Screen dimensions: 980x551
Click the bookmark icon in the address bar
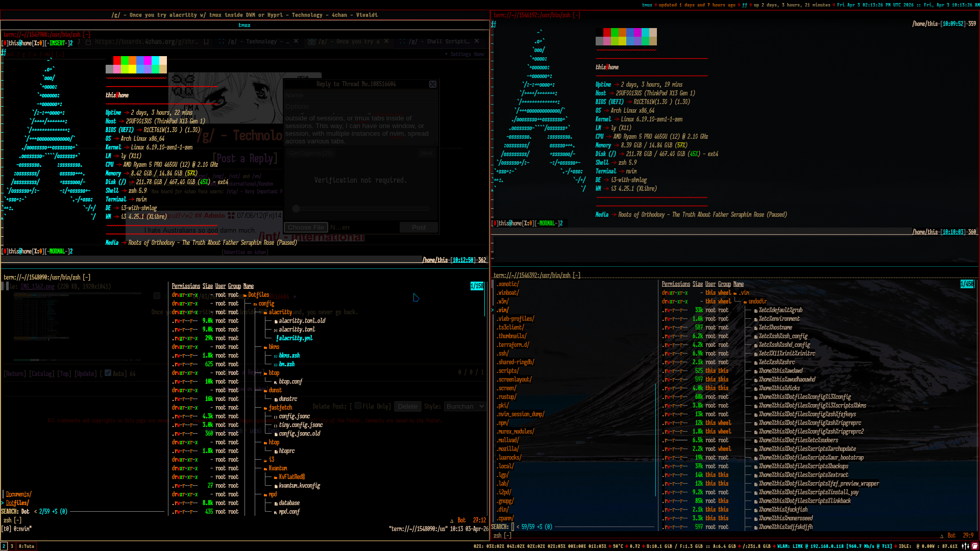[206, 42]
